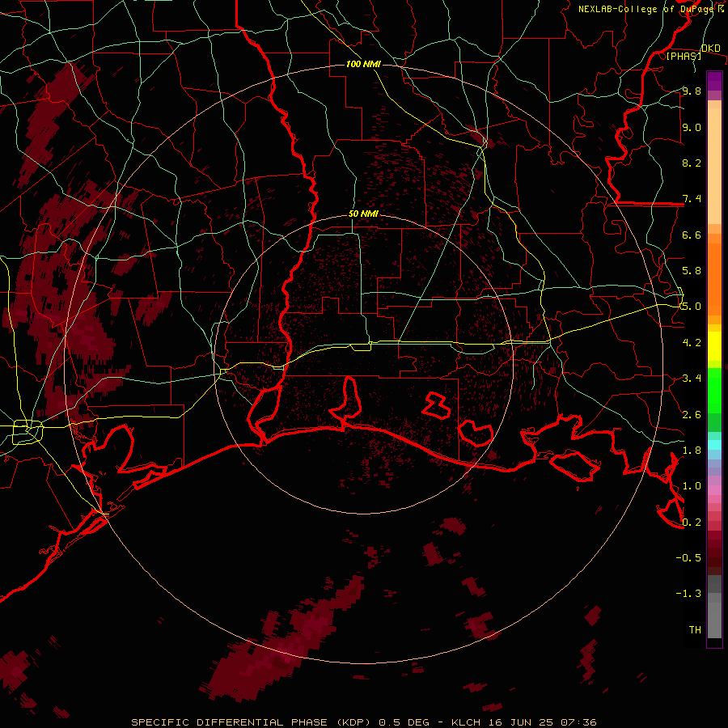Click the TH threshold label on scale
Screen dimensions: 728x728
point(695,630)
